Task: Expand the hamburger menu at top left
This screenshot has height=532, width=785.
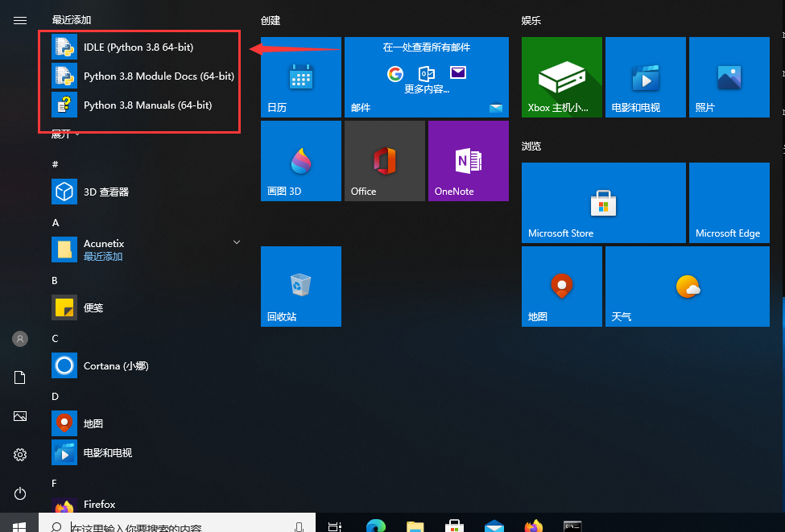Action: coord(20,20)
